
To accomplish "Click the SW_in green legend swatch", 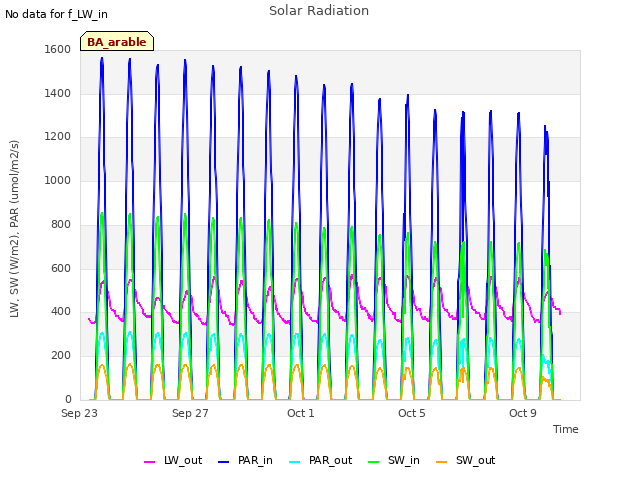I will tap(373, 462).
